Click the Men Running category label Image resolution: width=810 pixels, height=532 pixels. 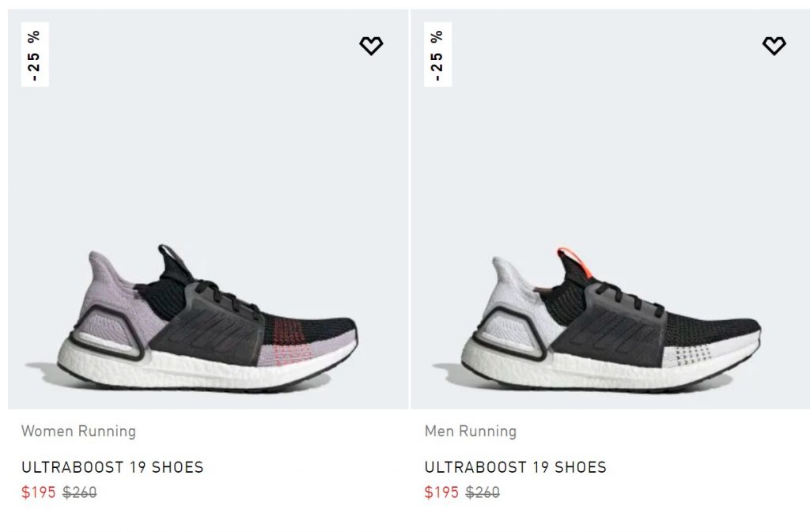point(471,432)
